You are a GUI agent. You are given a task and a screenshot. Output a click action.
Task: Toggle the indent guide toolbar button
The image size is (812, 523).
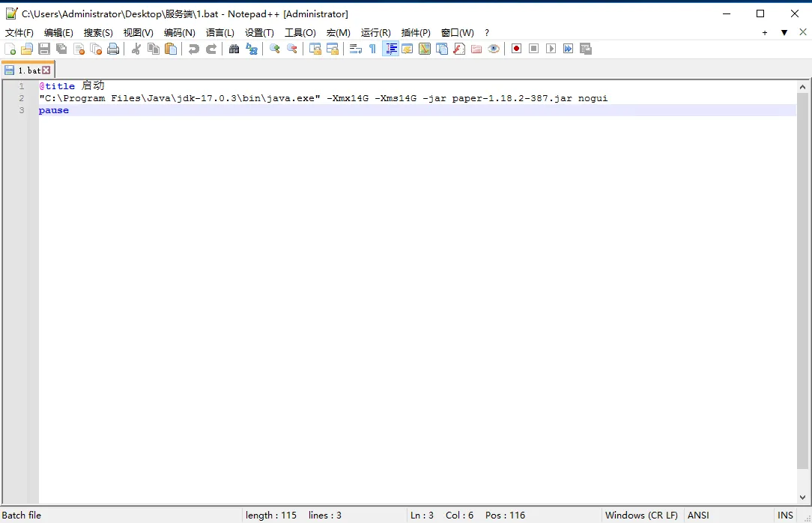click(x=391, y=49)
